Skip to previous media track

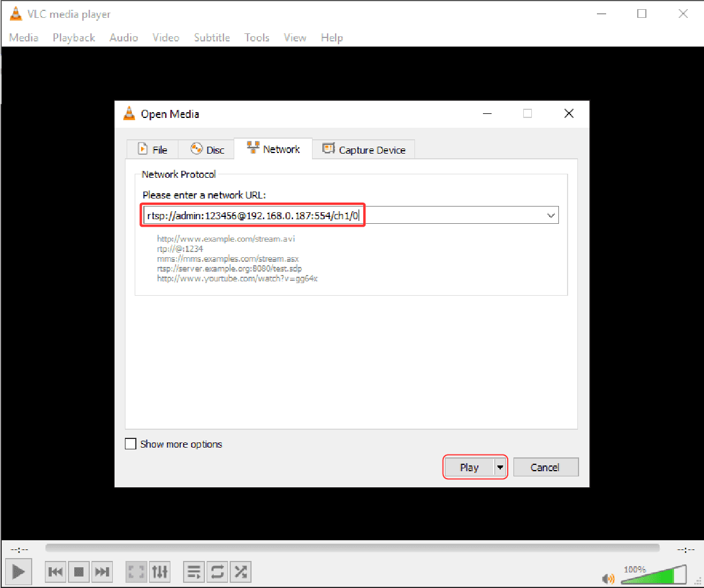(x=56, y=571)
